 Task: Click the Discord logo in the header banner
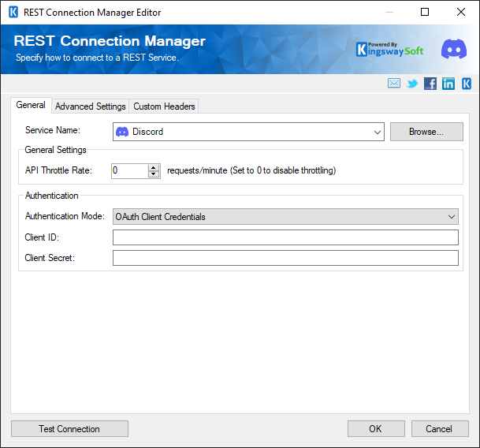[x=454, y=49]
